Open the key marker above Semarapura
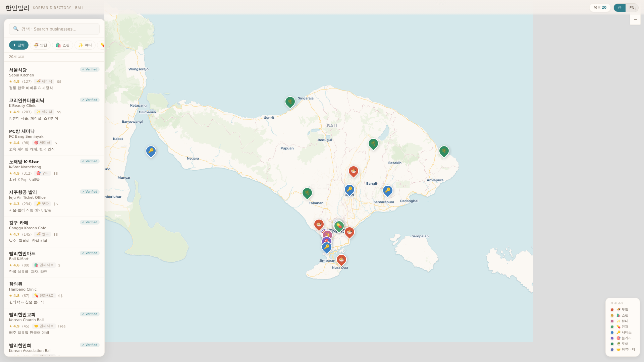 387,191
